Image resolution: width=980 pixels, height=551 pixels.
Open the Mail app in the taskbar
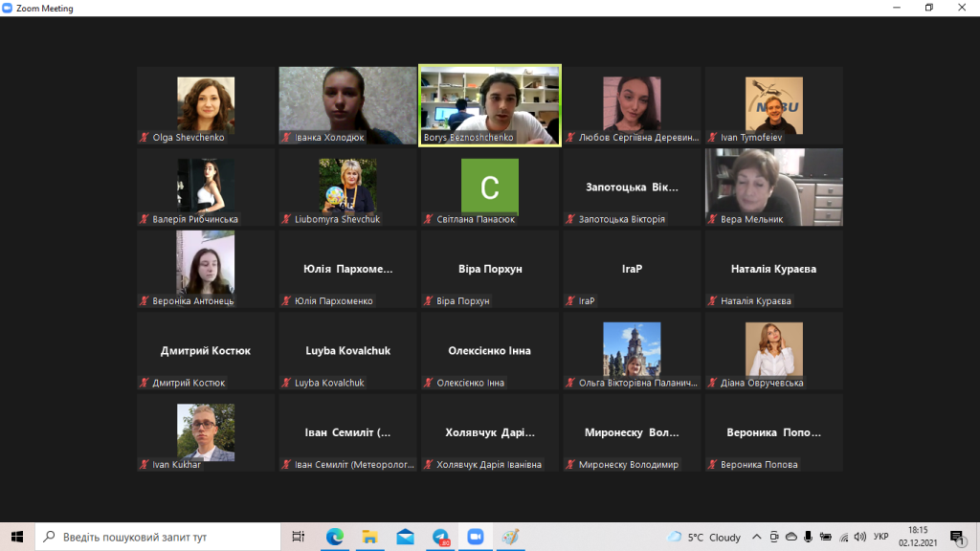[x=405, y=537]
